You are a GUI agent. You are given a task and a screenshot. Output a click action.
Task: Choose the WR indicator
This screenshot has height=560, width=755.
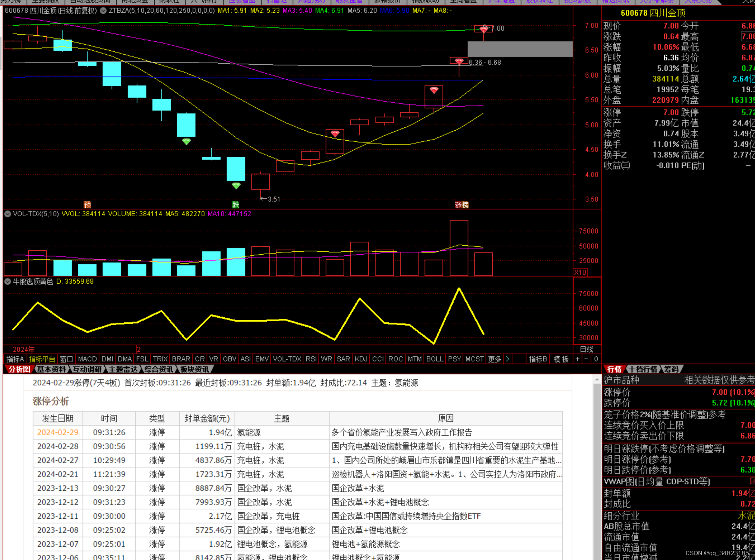pyautogui.click(x=326, y=359)
